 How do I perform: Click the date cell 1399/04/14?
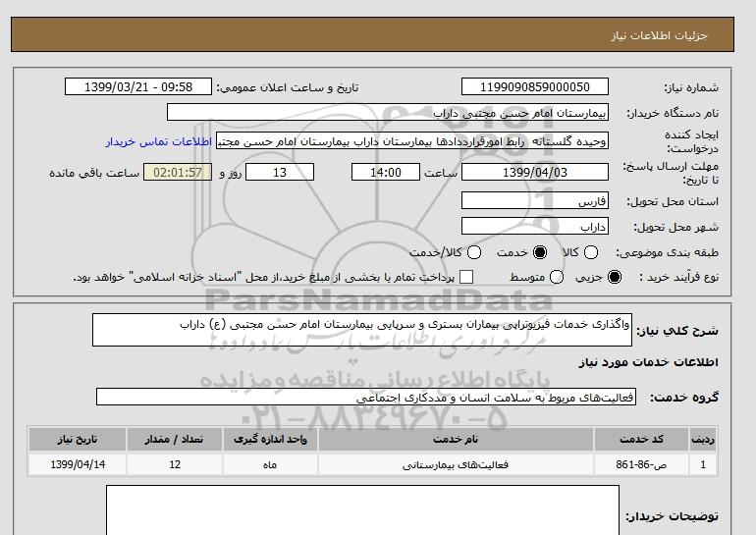click(x=78, y=464)
